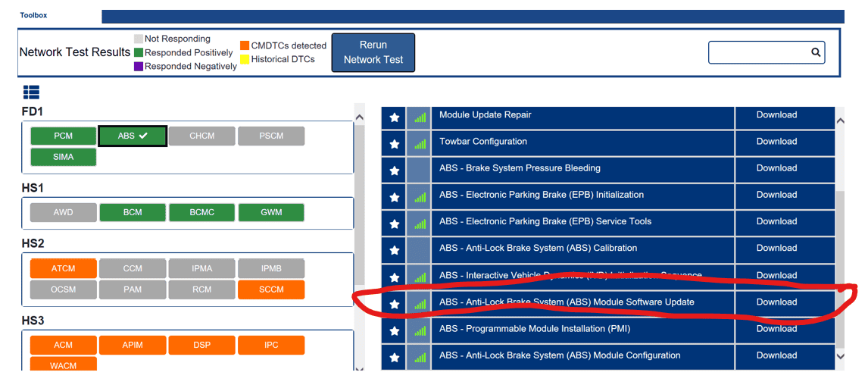Signal bars icon for IVD Initialization row

(419, 277)
